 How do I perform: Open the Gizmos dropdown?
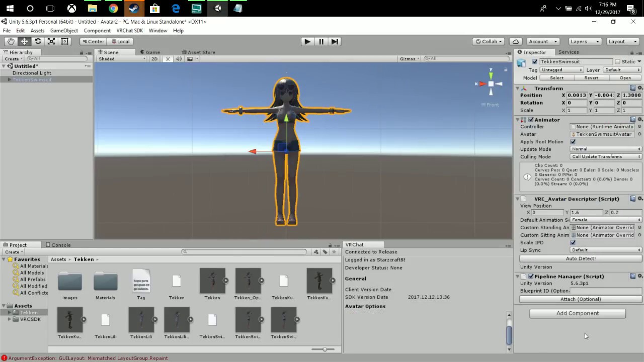tap(410, 59)
